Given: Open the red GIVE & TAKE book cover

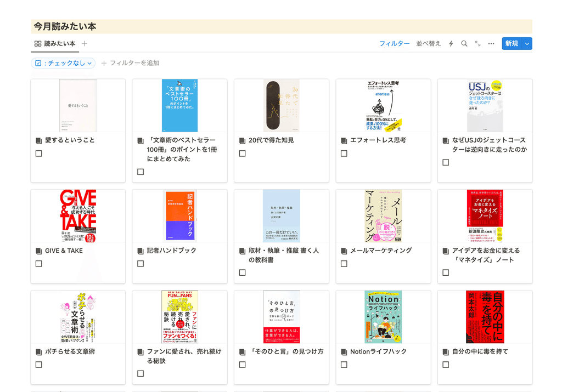Looking at the screenshot, I should 78,216.
